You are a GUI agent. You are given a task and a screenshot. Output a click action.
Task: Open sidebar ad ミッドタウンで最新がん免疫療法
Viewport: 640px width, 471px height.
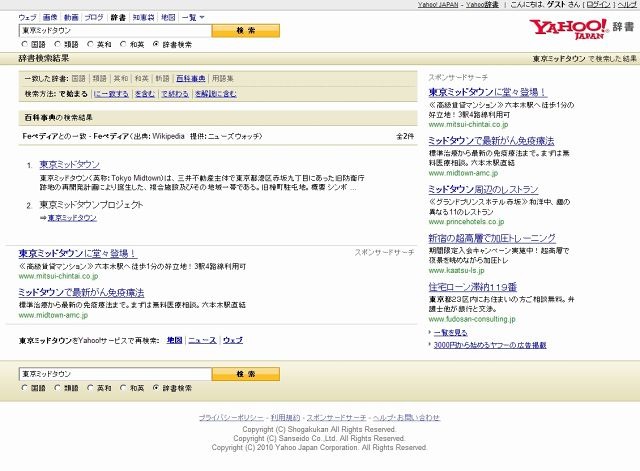click(491, 141)
